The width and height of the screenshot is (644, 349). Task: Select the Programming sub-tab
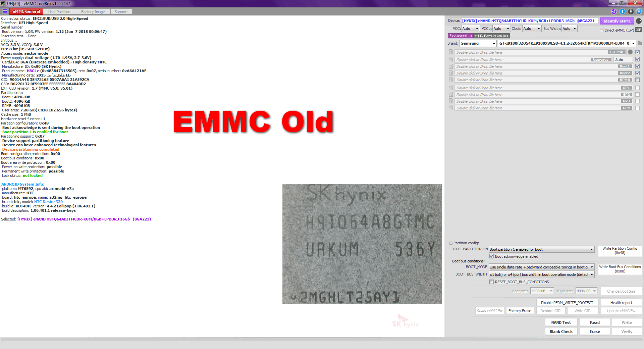pos(461,36)
